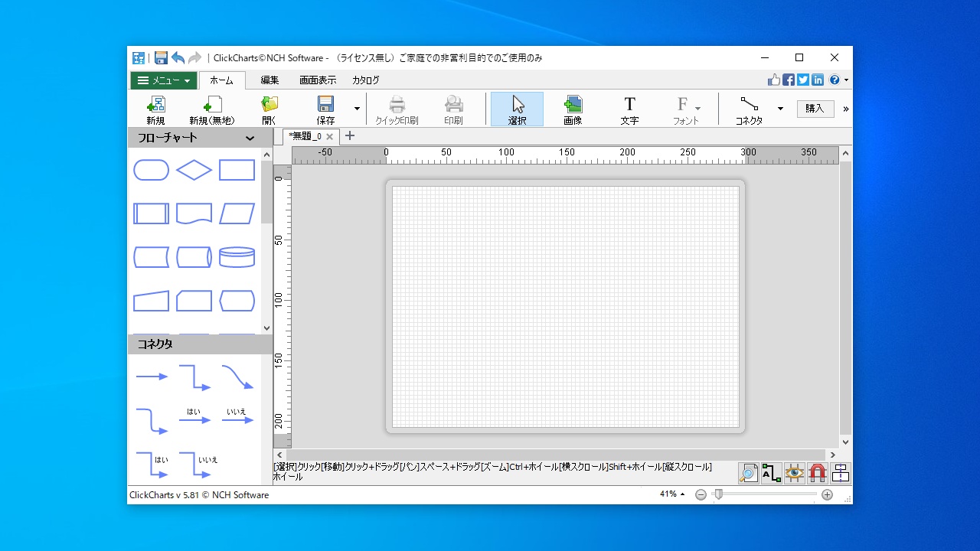Pick the straight いいえ labeled connector
This screenshot has width=980, height=551.
click(x=237, y=416)
